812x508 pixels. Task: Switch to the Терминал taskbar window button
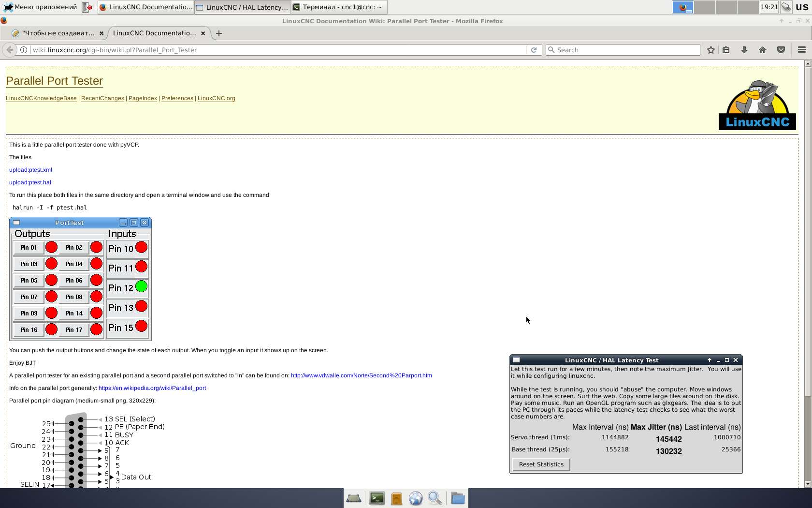[x=339, y=7]
